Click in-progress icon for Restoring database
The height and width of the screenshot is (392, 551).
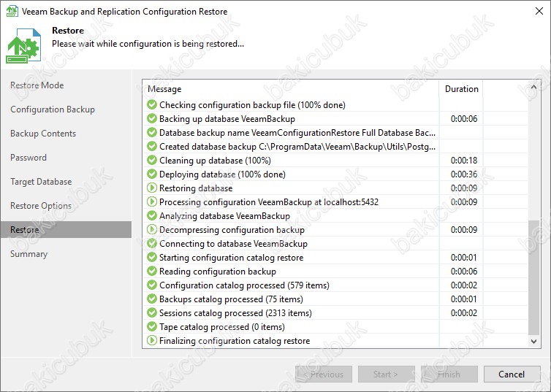coord(152,188)
